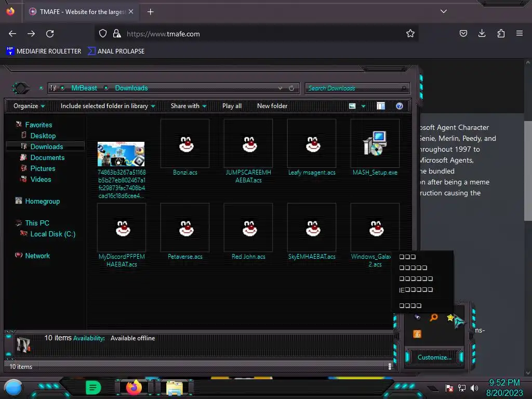Switch to Firefox on the taskbar

coord(134,388)
